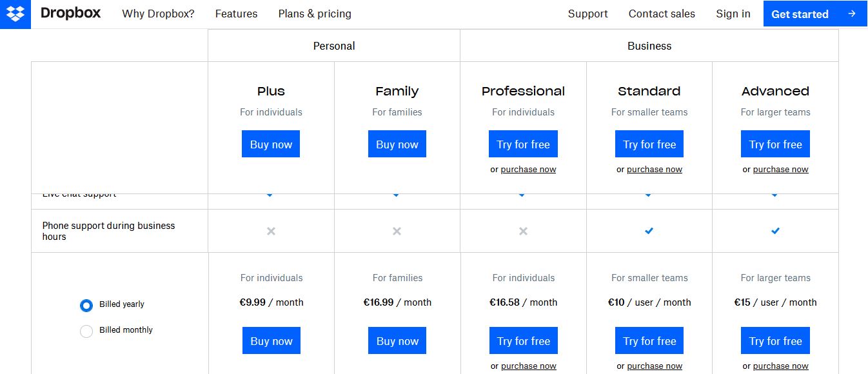Click the Advanced plan phone support checkmark
Image resolution: width=868 pixels, height=374 pixels.
(775, 231)
